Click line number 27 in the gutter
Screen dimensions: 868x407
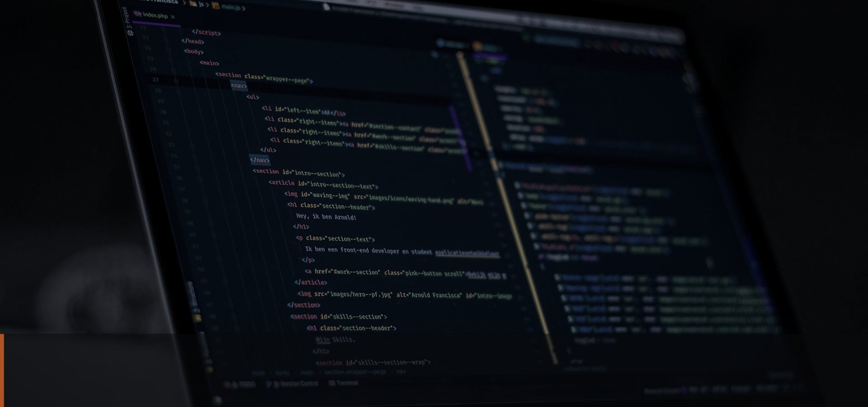(156, 80)
